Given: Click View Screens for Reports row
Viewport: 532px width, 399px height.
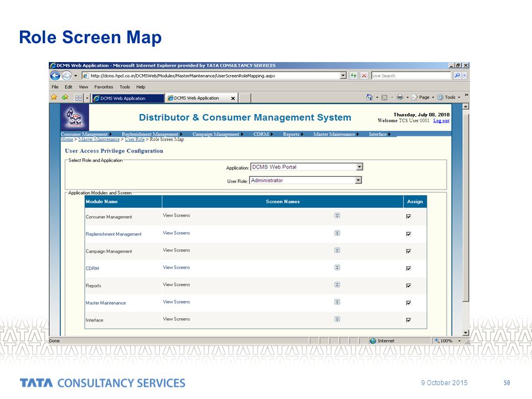Looking at the screenshot, I should point(176,285).
